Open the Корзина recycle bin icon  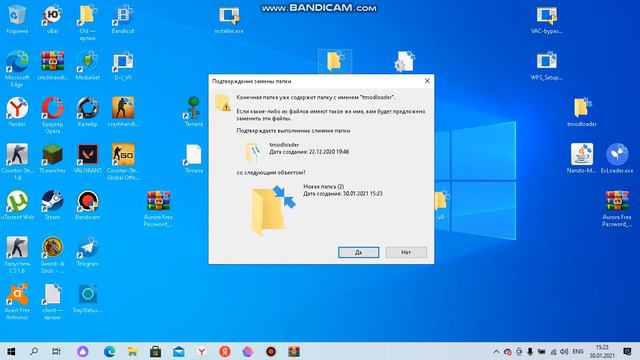17,19
